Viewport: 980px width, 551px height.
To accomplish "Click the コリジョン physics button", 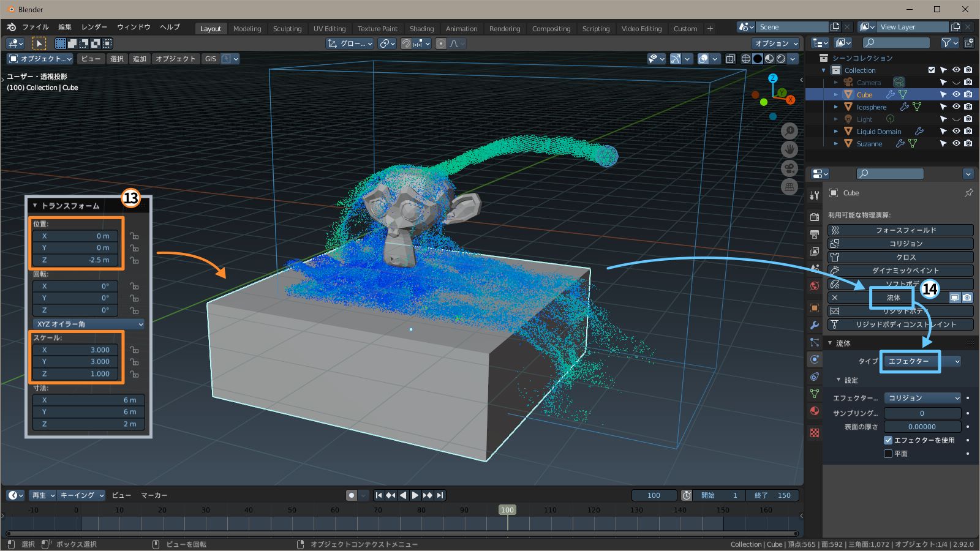I will point(900,244).
